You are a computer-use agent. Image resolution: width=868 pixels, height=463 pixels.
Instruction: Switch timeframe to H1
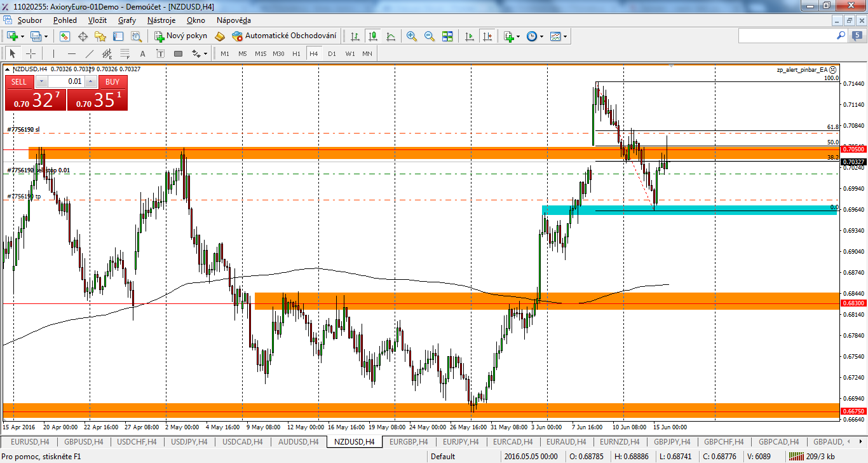296,53
